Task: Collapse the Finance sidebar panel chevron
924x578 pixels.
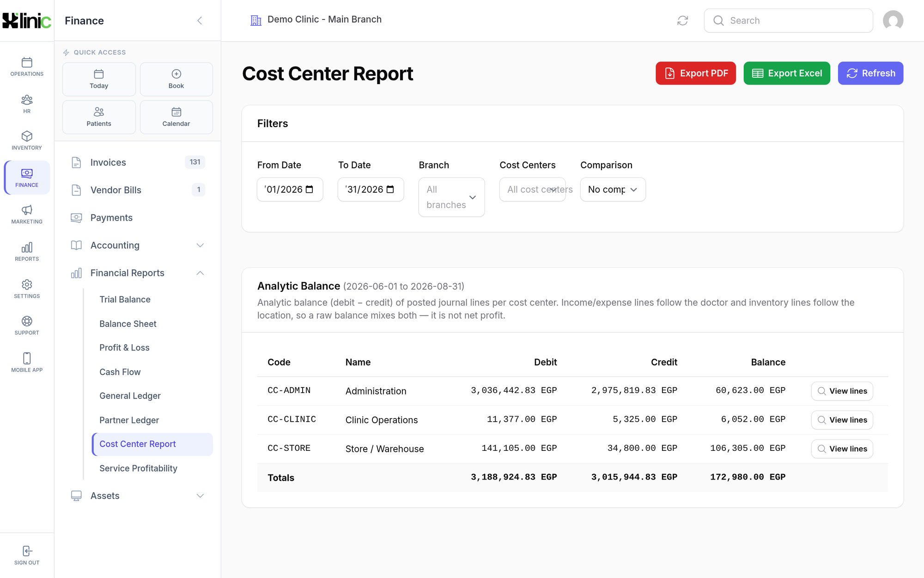Action: click(200, 20)
